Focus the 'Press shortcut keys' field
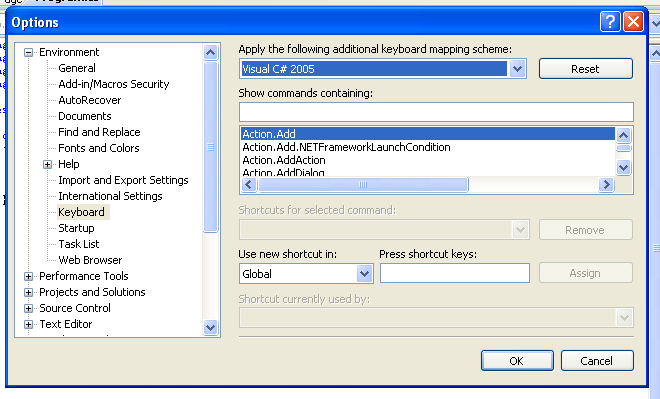The image size is (660, 399). point(455,273)
